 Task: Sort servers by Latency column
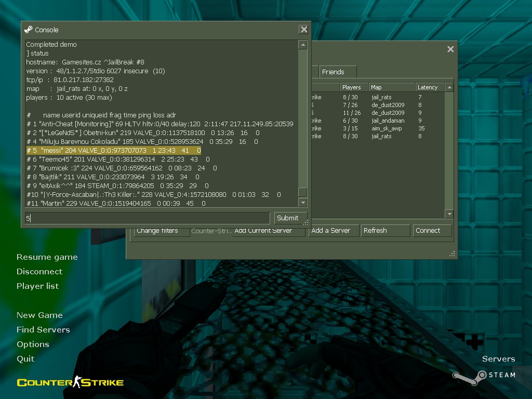pyautogui.click(x=430, y=87)
